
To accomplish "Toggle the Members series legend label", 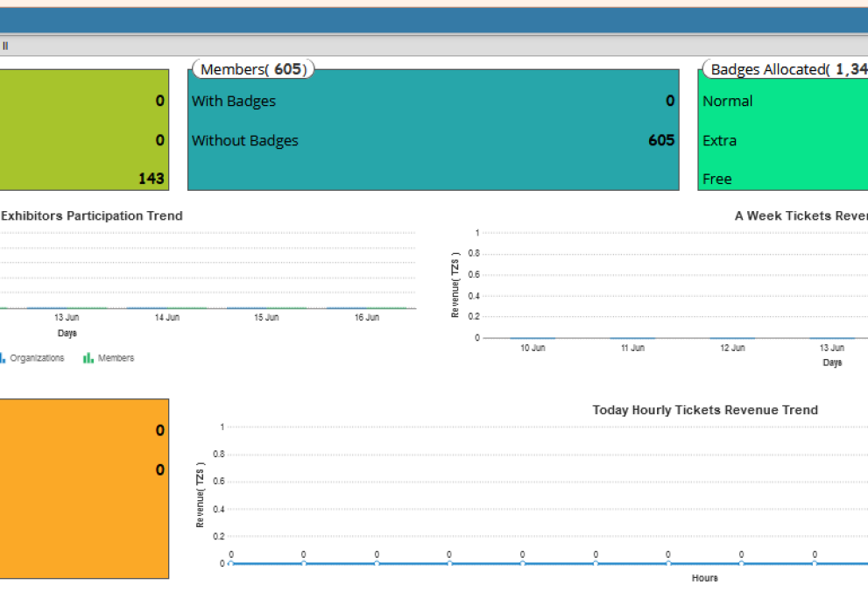I will tap(116, 358).
